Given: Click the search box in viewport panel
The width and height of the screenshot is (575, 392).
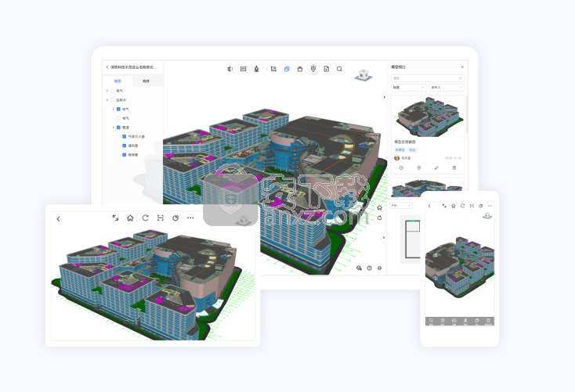Looking at the screenshot, I should click(x=428, y=78).
